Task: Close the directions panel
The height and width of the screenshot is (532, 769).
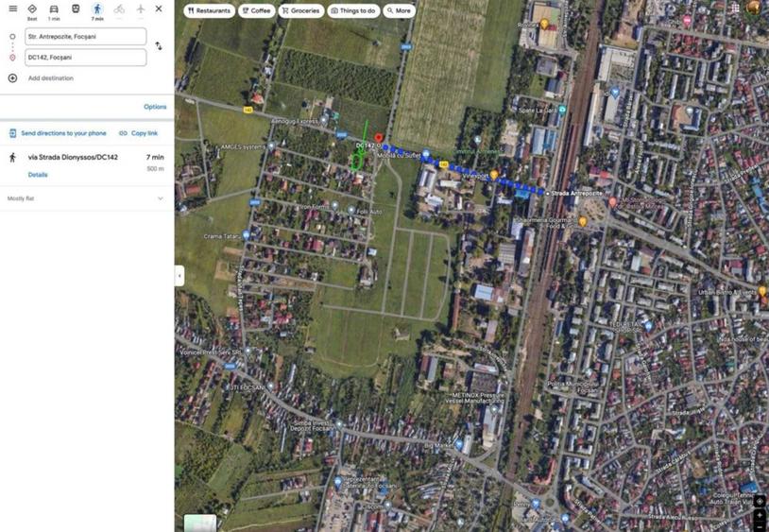Action: pyautogui.click(x=159, y=9)
